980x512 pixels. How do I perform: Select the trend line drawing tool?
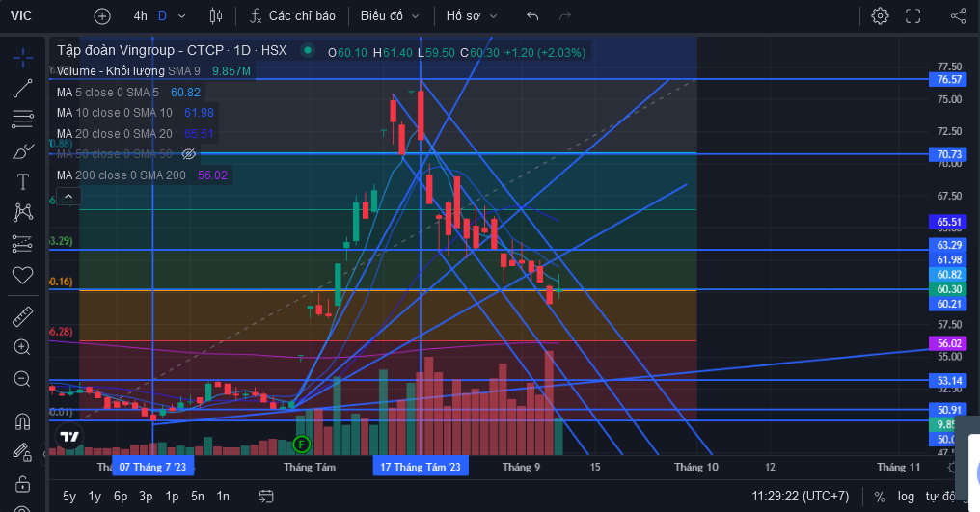tap(22, 89)
